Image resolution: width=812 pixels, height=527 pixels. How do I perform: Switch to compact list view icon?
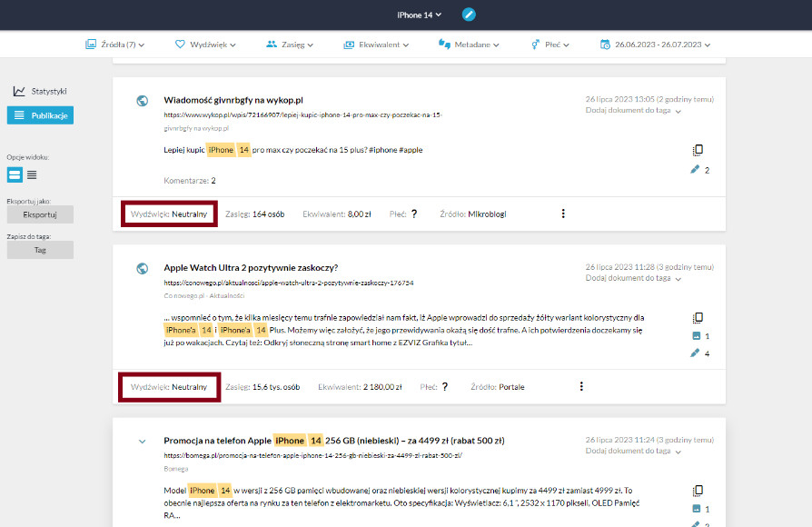(x=32, y=174)
